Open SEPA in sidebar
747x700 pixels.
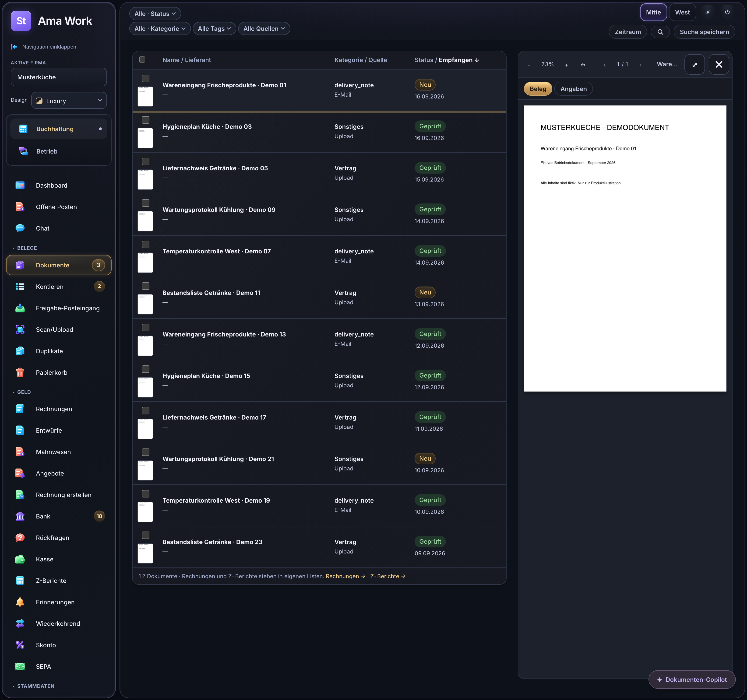pyautogui.click(x=59, y=667)
